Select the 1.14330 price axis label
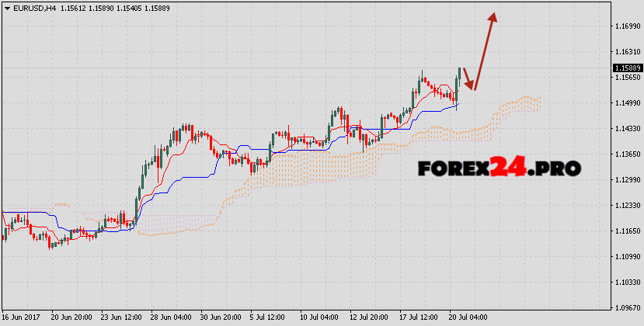The width and height of the screenshot is (644, 326). point(625,129)
